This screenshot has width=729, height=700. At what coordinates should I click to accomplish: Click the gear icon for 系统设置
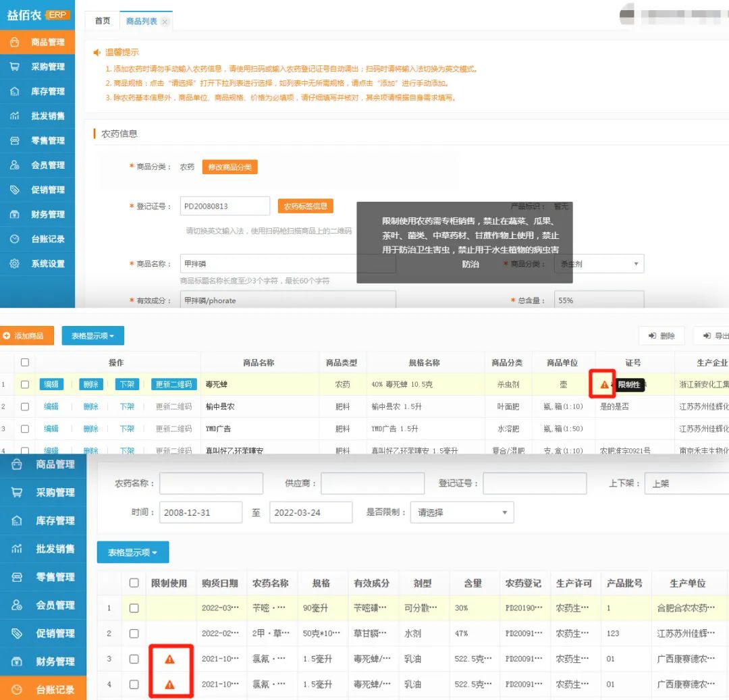(14, 264)
